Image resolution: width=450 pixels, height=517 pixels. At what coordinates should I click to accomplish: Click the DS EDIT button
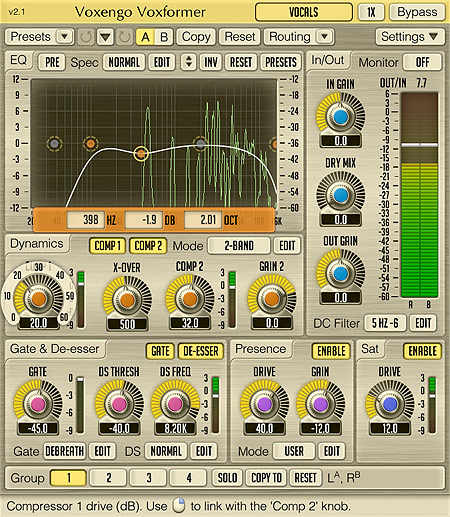(x=204, y=451)
